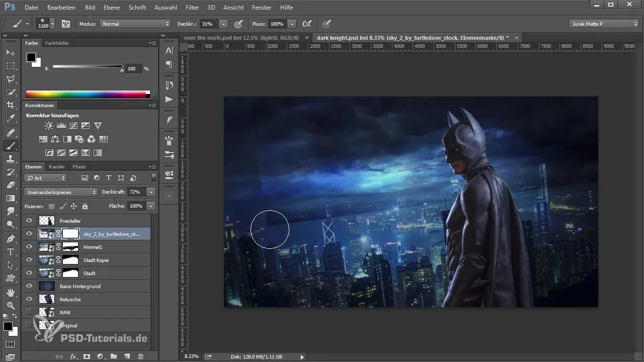Hide the Freisteller layer
This screenshot has width=644, height=362.
point(29,221)
